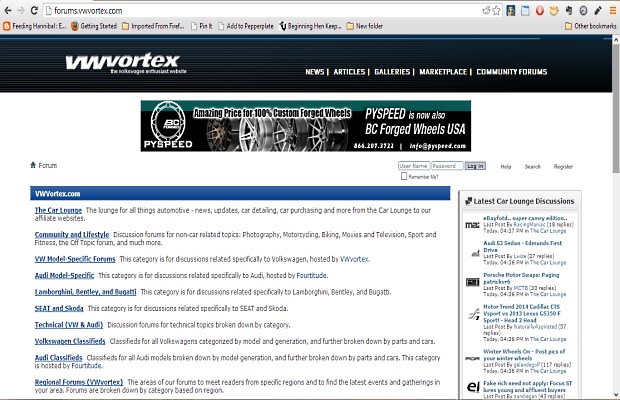Open the Chrome menu hamburger icon
Viewport: 620px width, 400px height.
612,11
